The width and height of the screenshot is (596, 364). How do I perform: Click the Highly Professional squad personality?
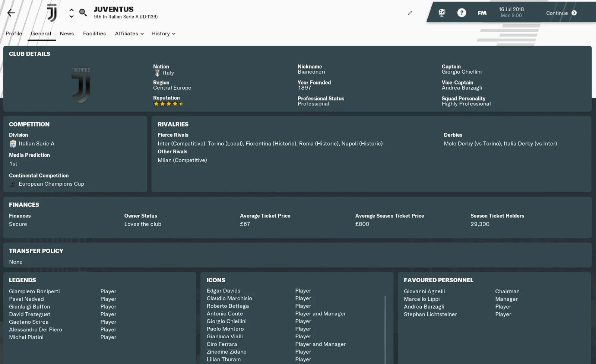coord(466,104)
